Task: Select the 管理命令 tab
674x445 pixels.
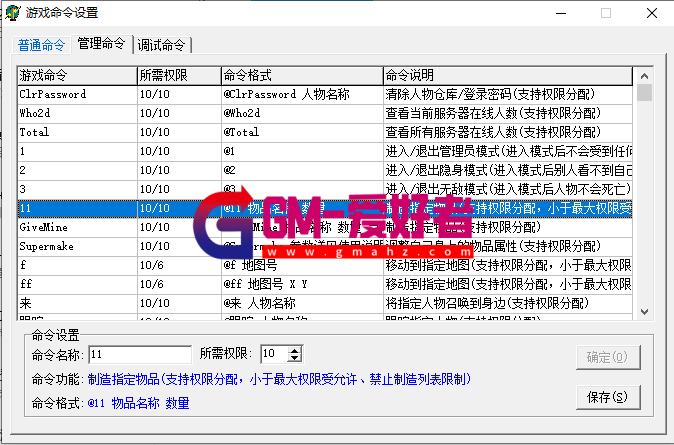Action: pos(101,44)
